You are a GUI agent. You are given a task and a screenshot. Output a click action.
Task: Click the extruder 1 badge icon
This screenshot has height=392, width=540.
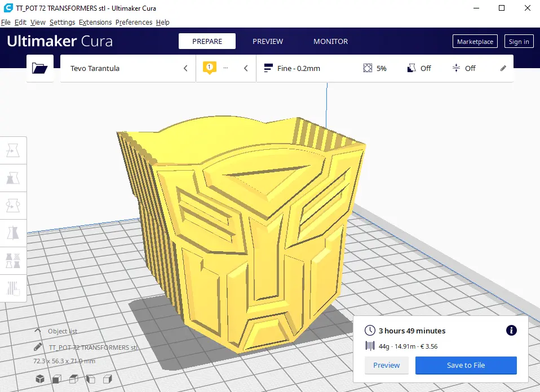point(209,68)
